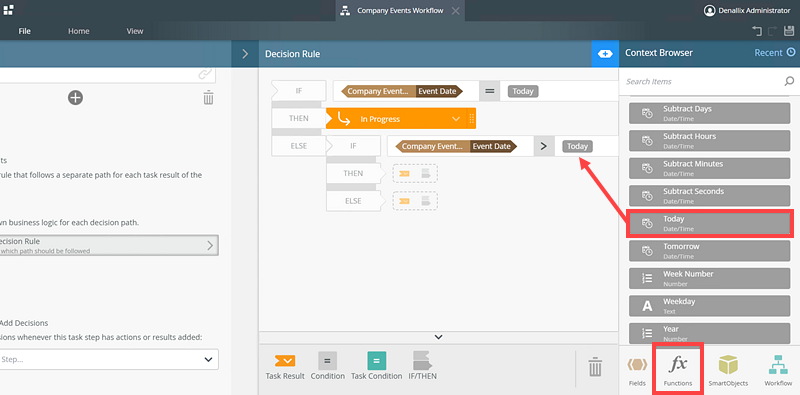Click the equals operator in first IF
This screenshot has height=395, width=800.
489,91
